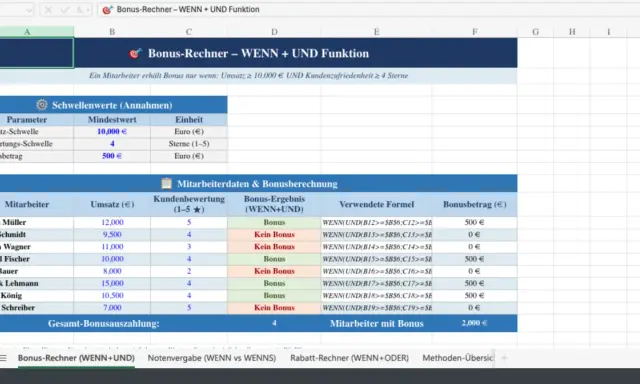Click the title cell 'Bonus-Rechner – WENN + UND Funktion'
Screen dimensions: 640x384
point(258,53)
